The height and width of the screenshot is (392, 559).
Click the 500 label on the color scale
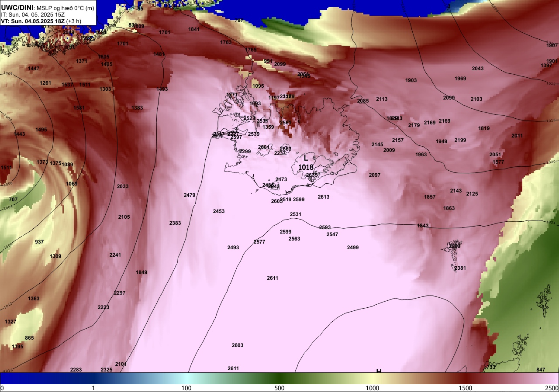coord(279,388)
